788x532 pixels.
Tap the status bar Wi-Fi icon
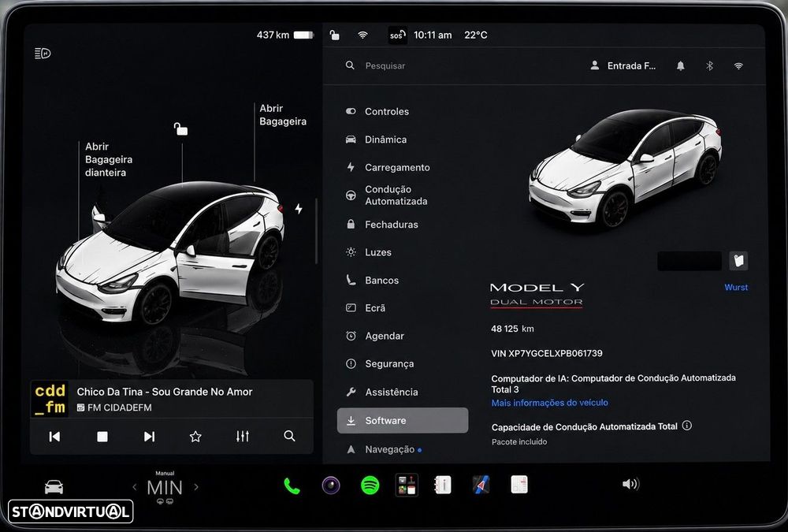tap(362, 35)
